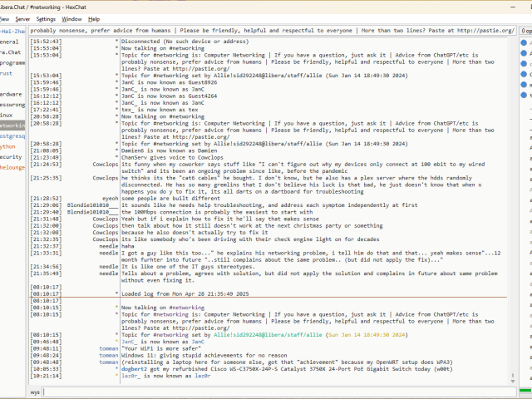
Task: Click the fifth user icon in the user list
Action: coord(525,84)
